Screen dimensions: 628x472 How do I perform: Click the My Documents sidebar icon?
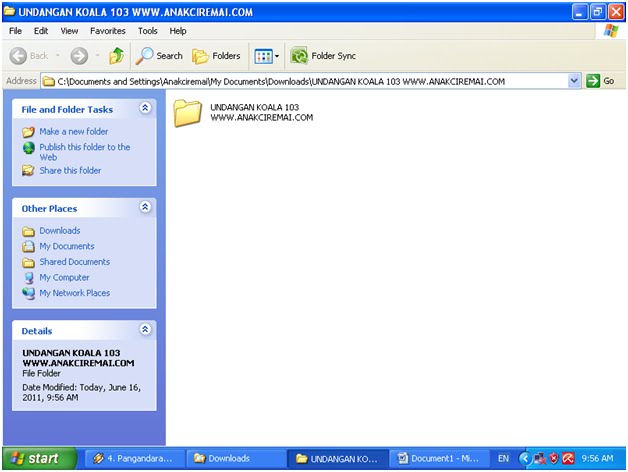[x=28, y=246]
